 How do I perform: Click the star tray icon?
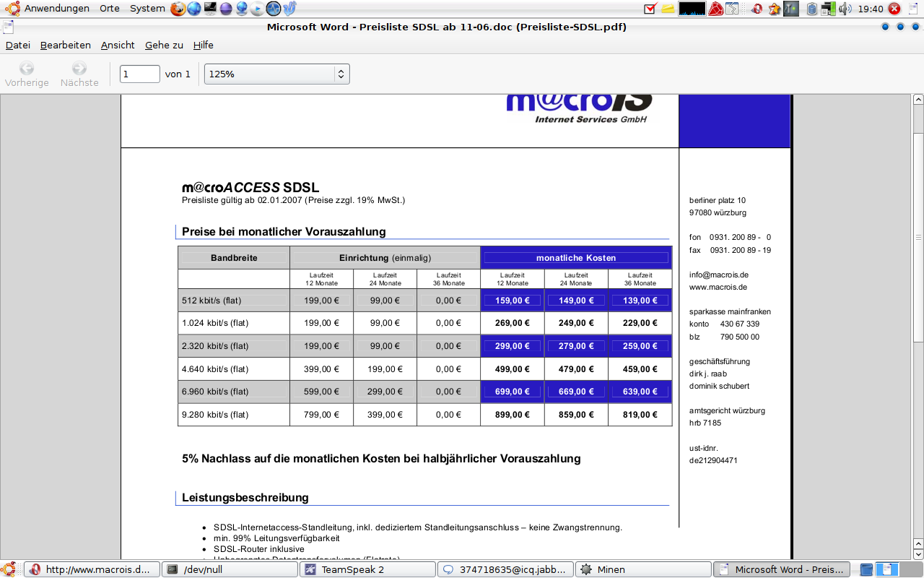(x=775, y=9)
